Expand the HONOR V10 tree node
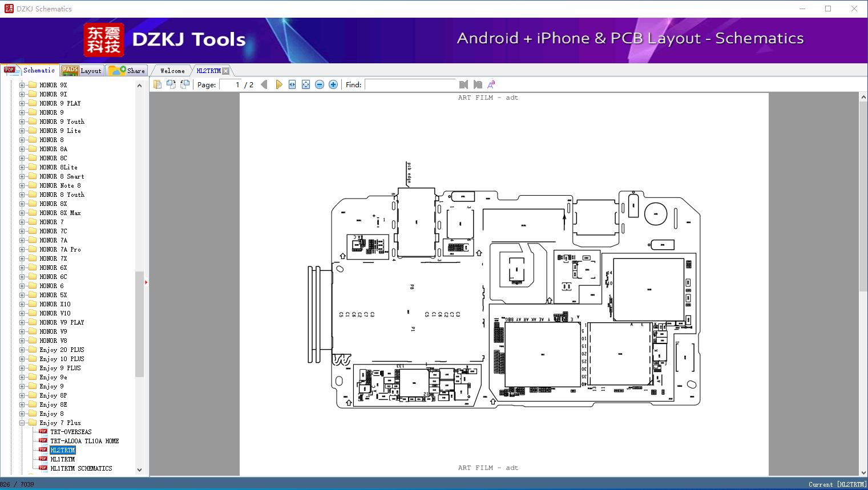The height and width of the screenshot is (490, 868). (x=22, y=313)
